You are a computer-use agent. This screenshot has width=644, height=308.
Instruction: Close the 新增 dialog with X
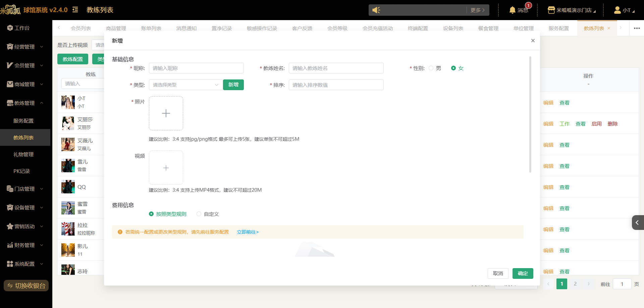coord(533,41)
